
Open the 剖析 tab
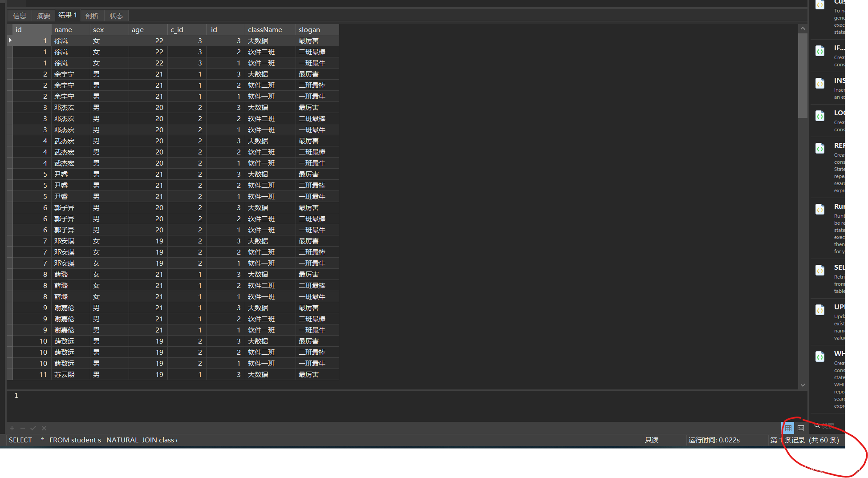(x=92, y=16)
